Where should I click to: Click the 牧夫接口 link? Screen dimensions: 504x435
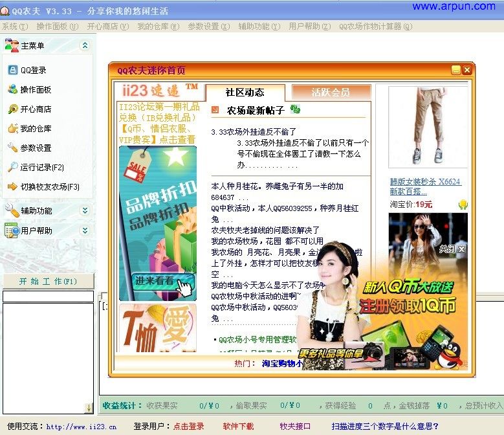coord(295,427)
